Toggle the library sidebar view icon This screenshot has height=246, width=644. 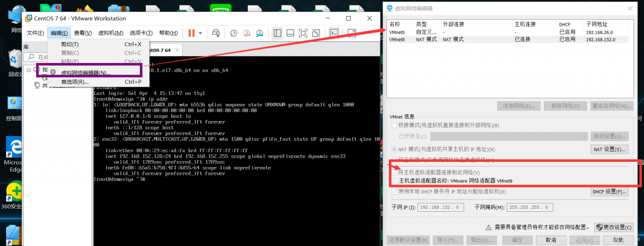(x=277, y=33)
